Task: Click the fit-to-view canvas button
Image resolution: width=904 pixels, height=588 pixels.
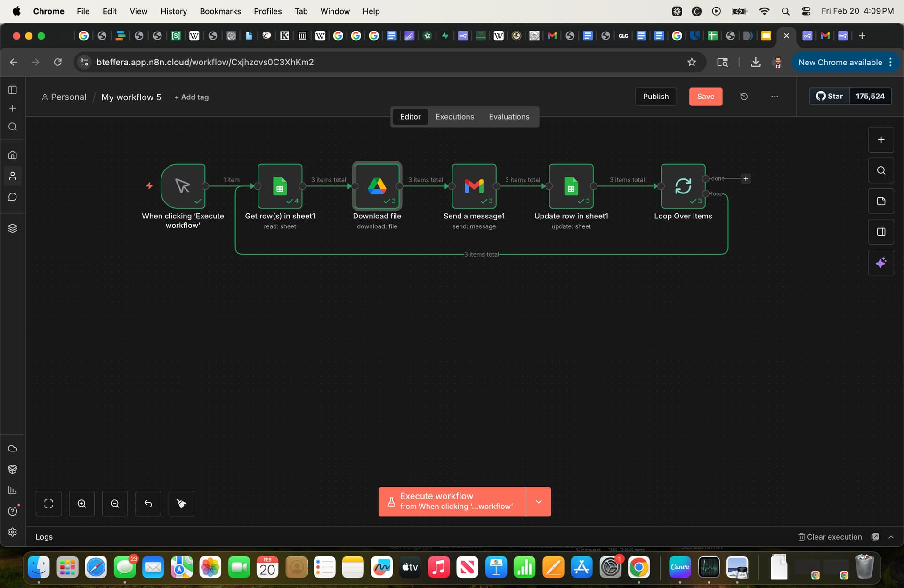Action: (48, 504)
